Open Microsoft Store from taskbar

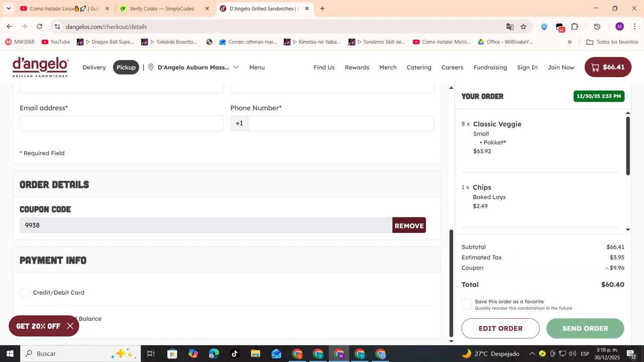tap(172, 354)
